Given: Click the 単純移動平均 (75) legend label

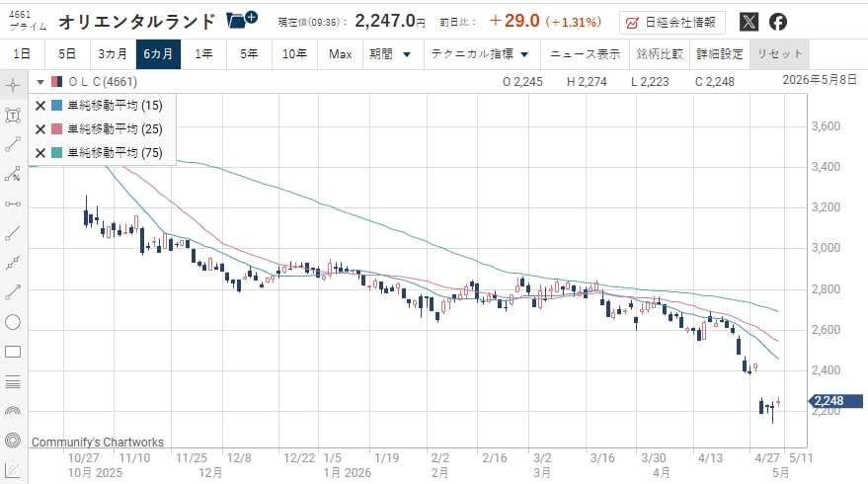Looking at the screenshot, I should click(116, 153).
